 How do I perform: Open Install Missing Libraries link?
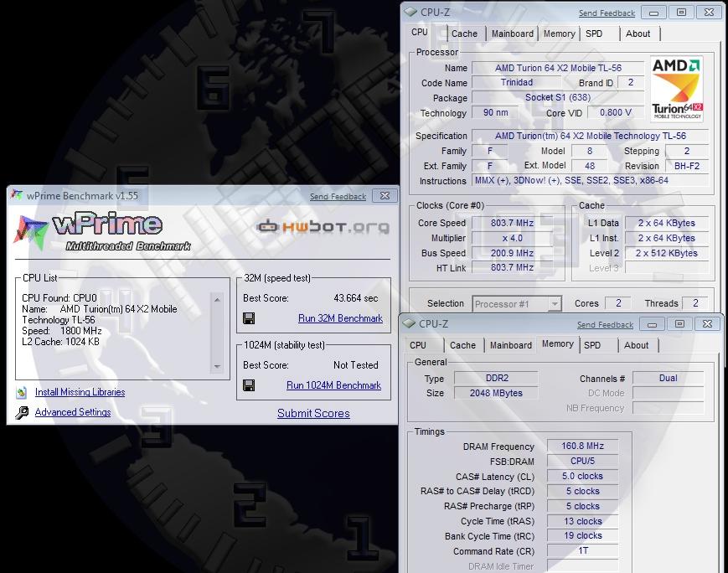[x=80, y=392]
